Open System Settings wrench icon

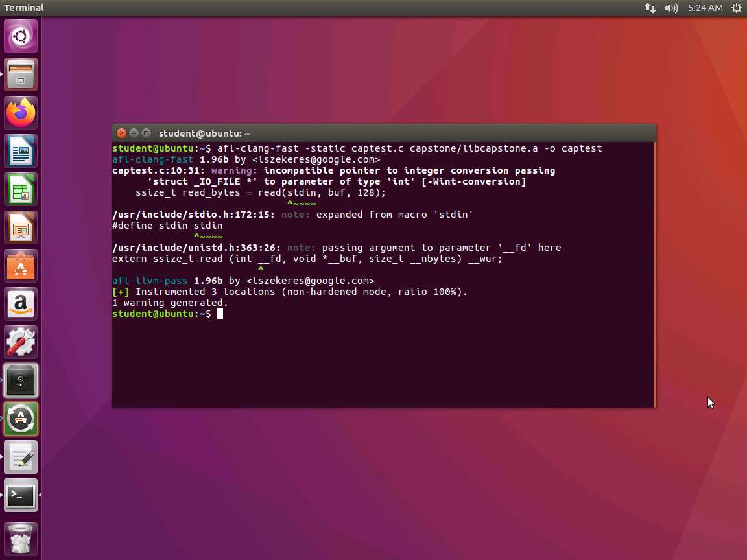click(21, 342)
